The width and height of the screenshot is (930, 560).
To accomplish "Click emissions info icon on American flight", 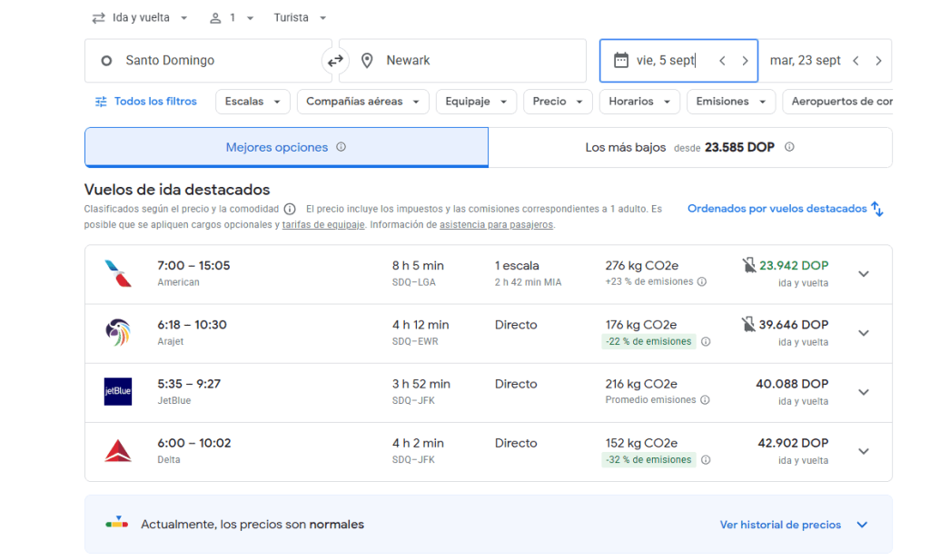I will pyautogui.click(x=701, y=282).
